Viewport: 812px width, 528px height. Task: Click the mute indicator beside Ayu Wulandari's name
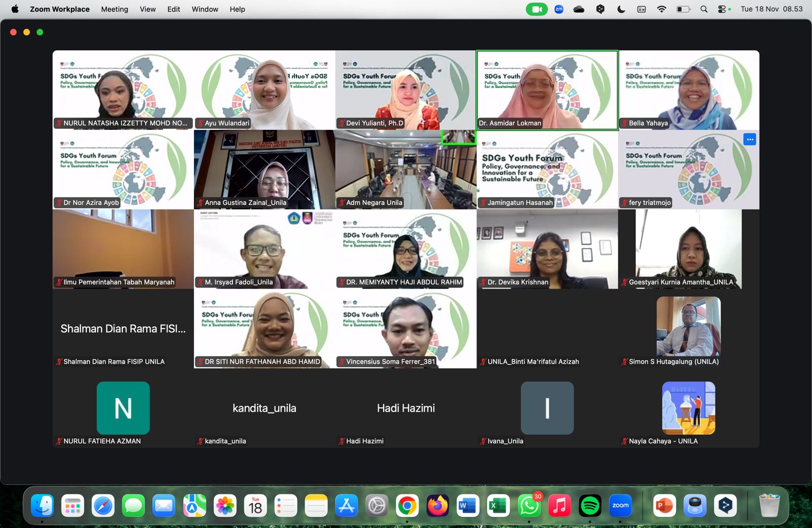(201, 123)
